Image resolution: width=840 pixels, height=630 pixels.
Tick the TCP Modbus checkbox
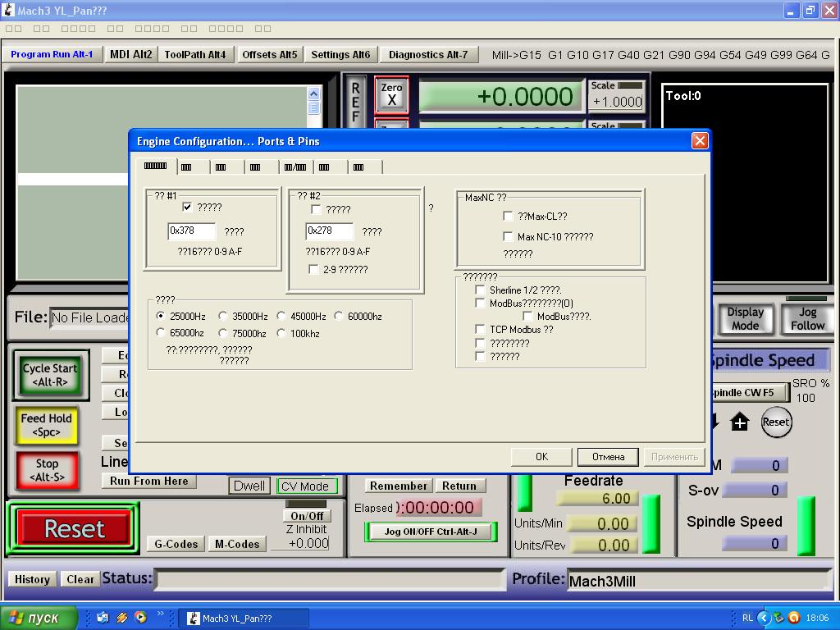coord(480,330)
